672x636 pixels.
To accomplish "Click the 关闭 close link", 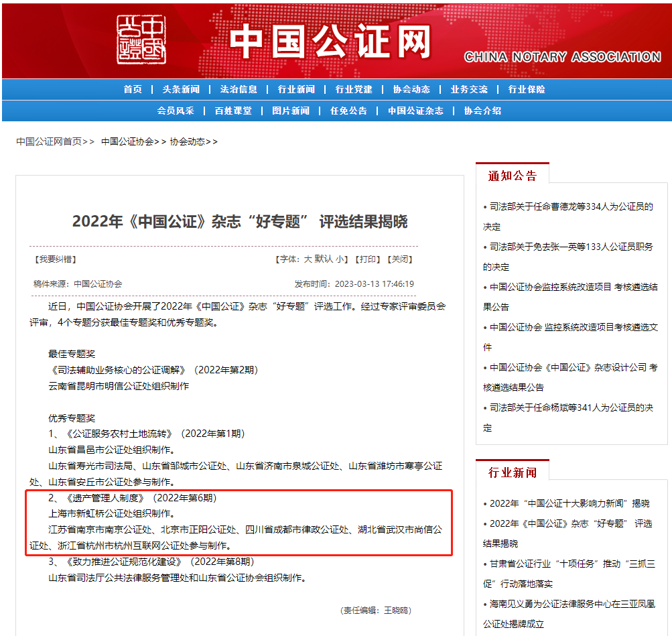I will tap(400, 259).
